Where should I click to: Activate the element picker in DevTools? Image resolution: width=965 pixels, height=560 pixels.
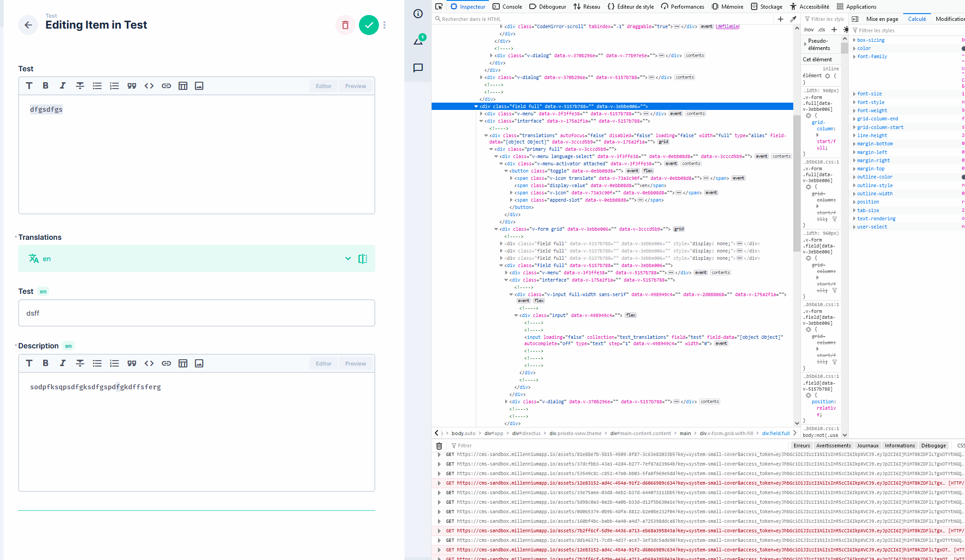(439, 6)
